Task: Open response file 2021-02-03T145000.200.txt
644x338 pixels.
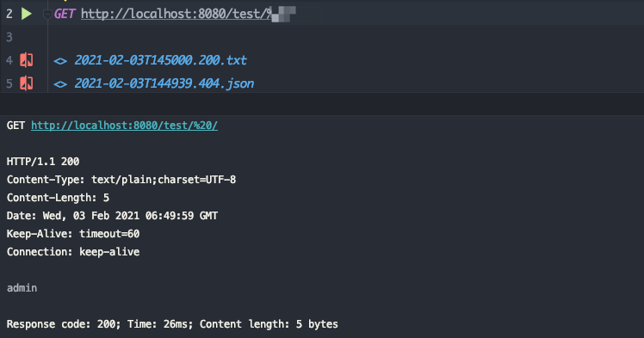Action: [161, 60]
